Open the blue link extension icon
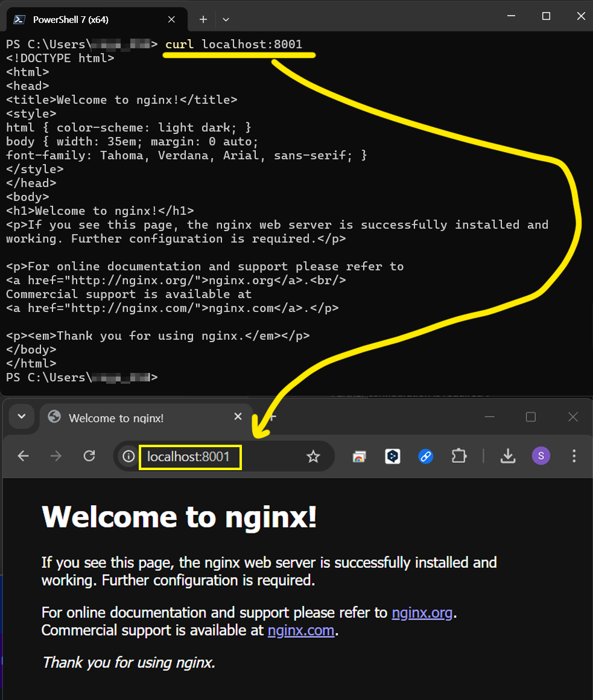593x700 pixels. coord(426,456)
